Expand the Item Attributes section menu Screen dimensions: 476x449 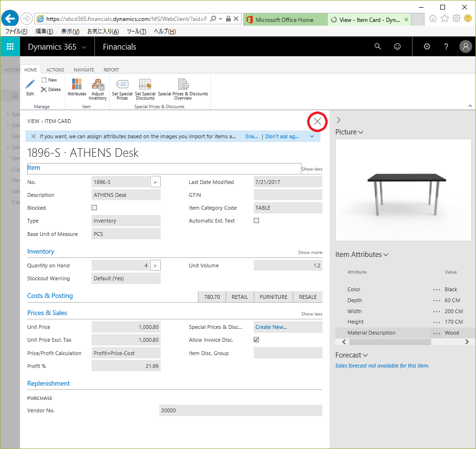(386, 255)
